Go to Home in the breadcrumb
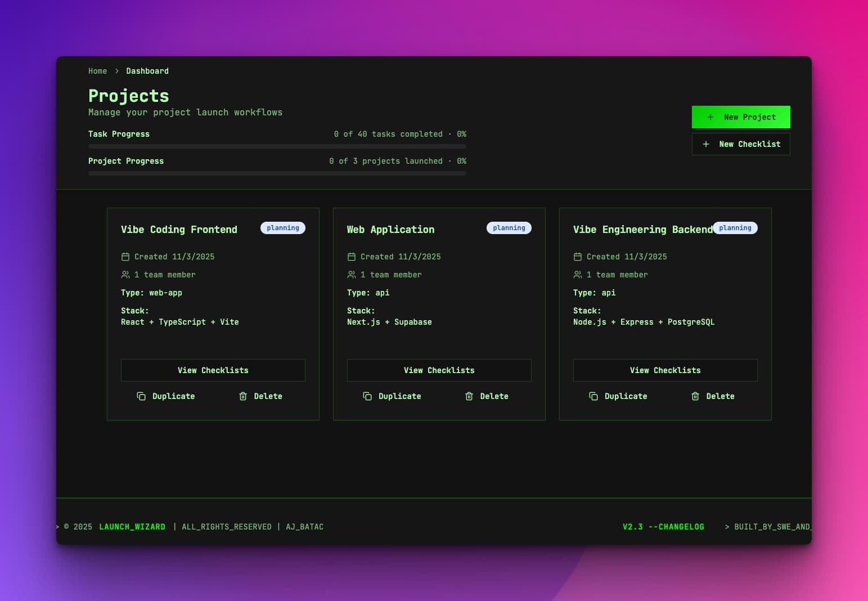 pos(98,71)
